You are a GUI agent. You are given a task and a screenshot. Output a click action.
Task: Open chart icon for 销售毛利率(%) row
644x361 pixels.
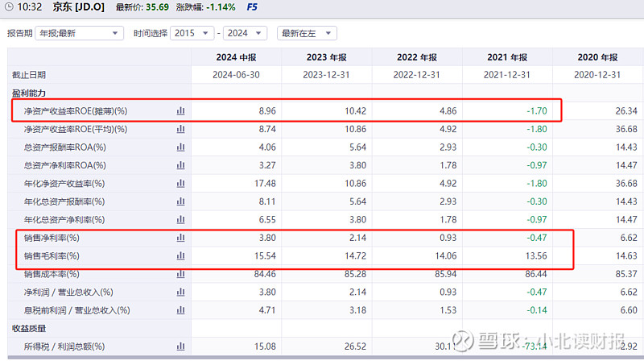(180, 255)
